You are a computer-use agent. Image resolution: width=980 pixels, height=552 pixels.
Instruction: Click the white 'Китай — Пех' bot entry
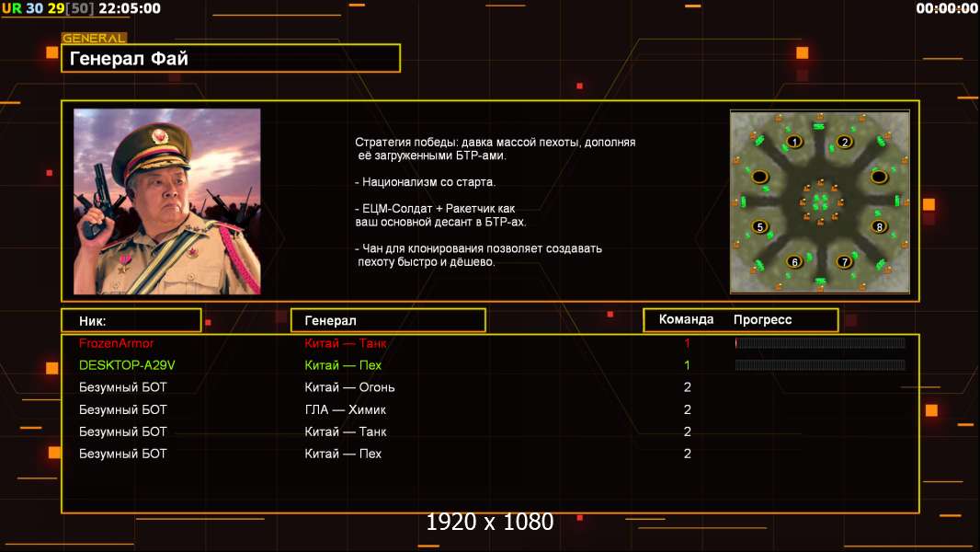pos(343,454)
